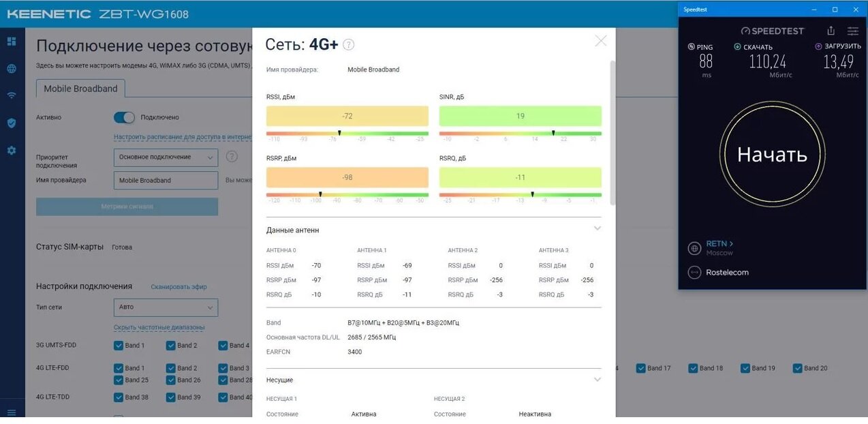Close the signal metrics dialog with X

coord(600,41)
